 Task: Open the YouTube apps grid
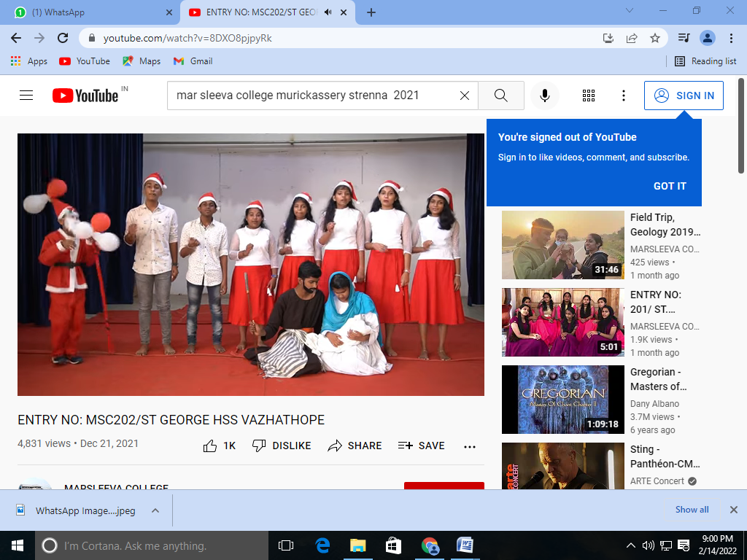point(589,96)
